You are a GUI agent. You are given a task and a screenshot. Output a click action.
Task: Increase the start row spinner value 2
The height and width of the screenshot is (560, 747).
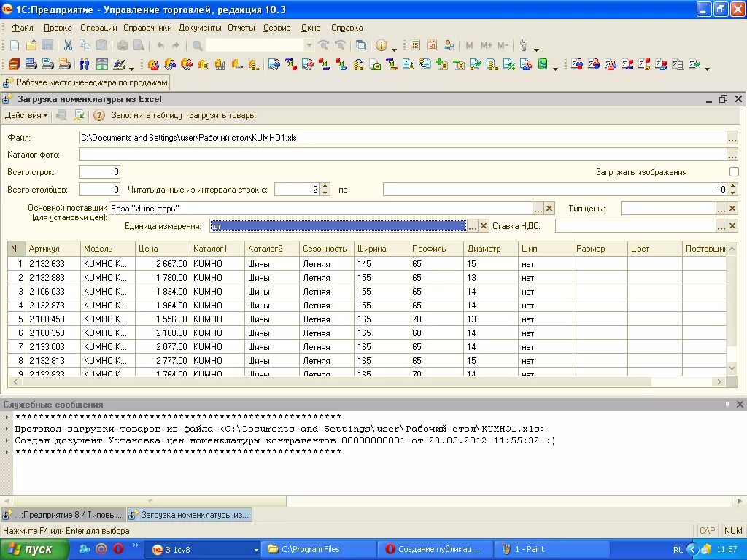(x=325, y=186)
